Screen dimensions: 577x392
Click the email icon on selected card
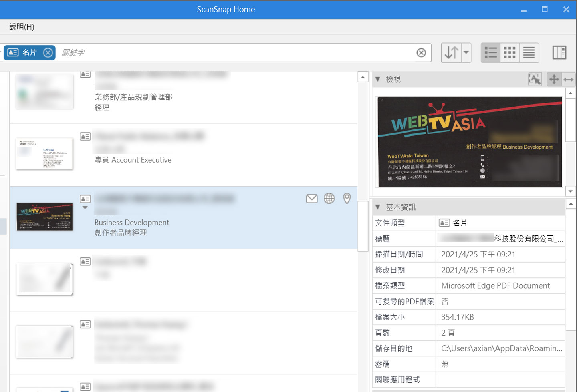click(x=312, y=199)
